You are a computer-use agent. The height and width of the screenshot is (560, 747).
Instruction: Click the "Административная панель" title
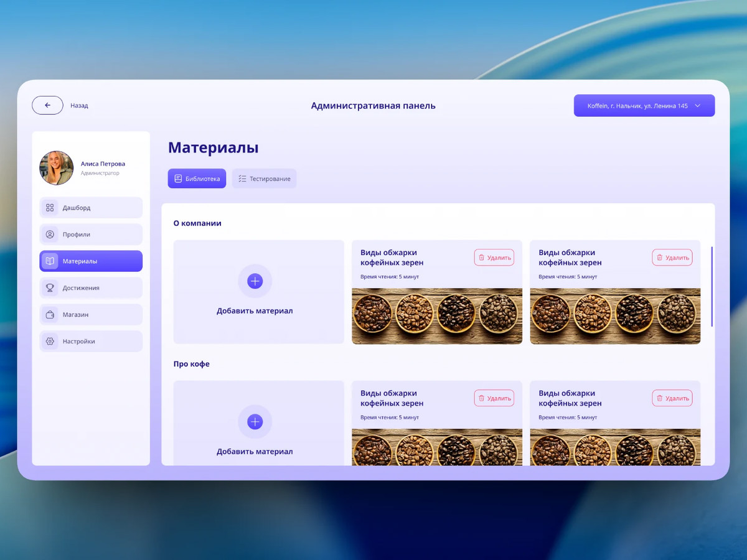[x=374, y=106]
